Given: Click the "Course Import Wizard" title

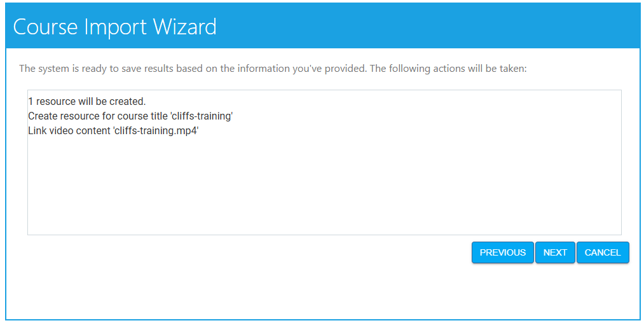Looking at the screenshot, I should coord(114,27).
